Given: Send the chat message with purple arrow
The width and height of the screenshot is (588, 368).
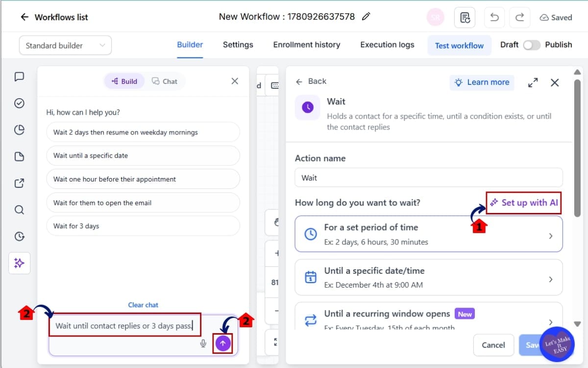Looking at the screenshot, I should (x=223, y=343).
